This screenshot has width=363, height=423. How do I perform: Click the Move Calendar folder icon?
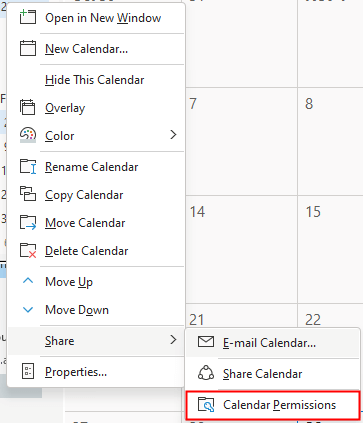point(28,222)
